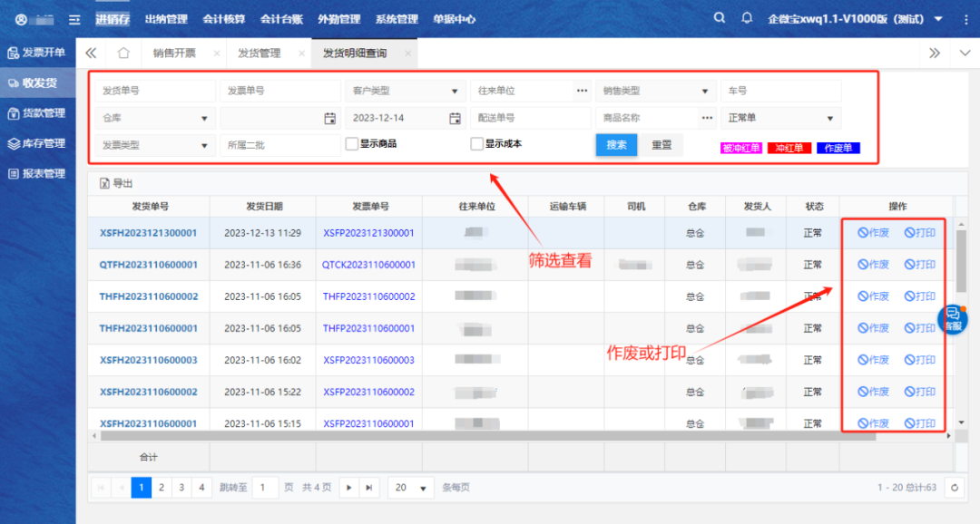The image size is (980, 524).
Task: Open invoice link XSFP2023121300001
Action: 368,233
